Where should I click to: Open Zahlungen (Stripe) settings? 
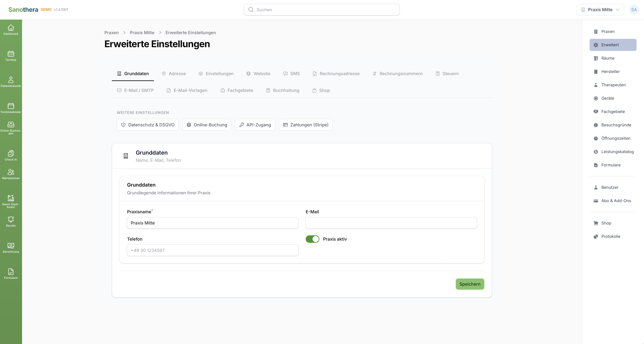coord(306,125)
